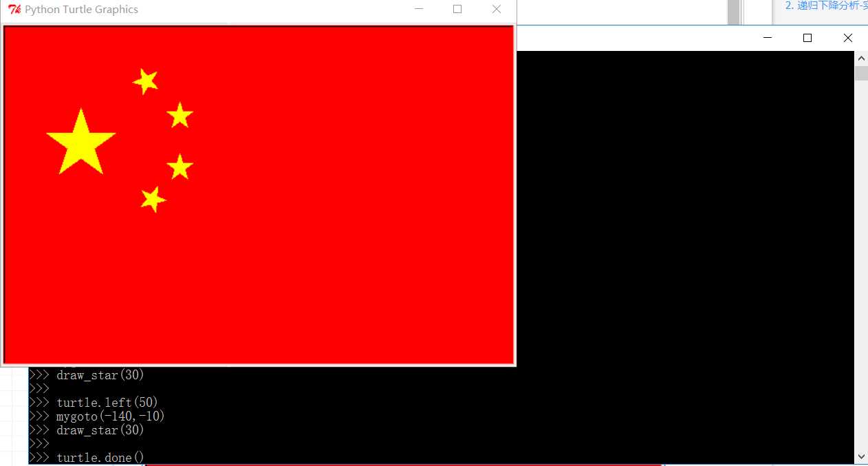Click the first 'draw_star(30)' console line

(x=100, y=375)
